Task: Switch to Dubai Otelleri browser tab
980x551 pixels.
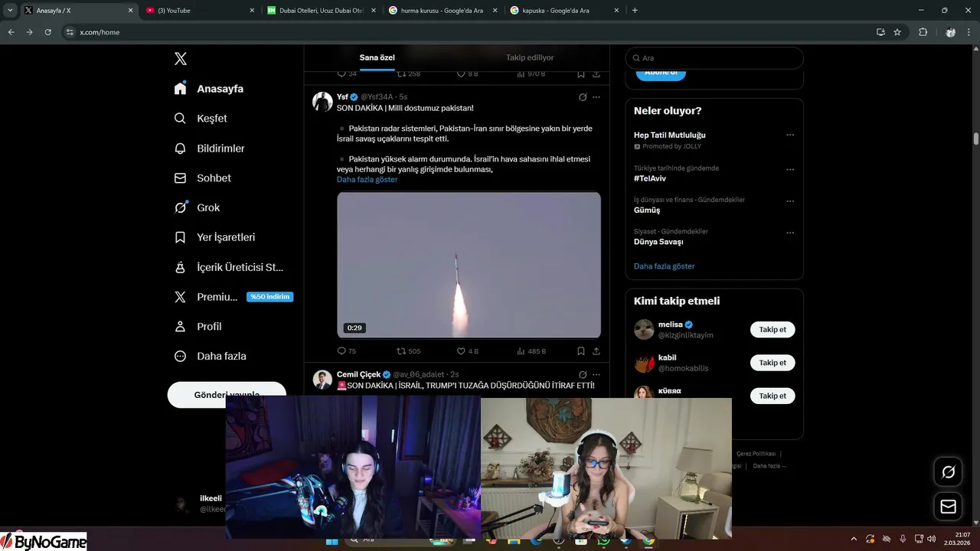Action: [x=322, y=10]
